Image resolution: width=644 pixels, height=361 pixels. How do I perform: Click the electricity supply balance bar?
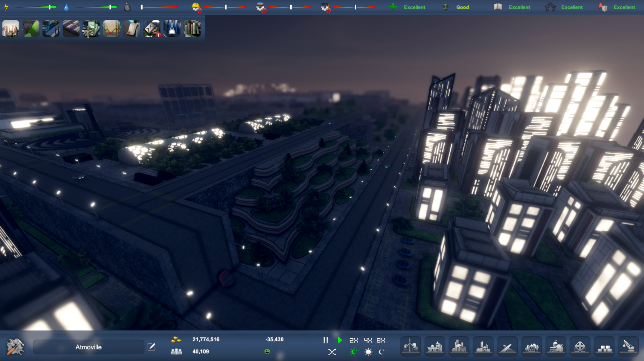click(x=35, y=7)
